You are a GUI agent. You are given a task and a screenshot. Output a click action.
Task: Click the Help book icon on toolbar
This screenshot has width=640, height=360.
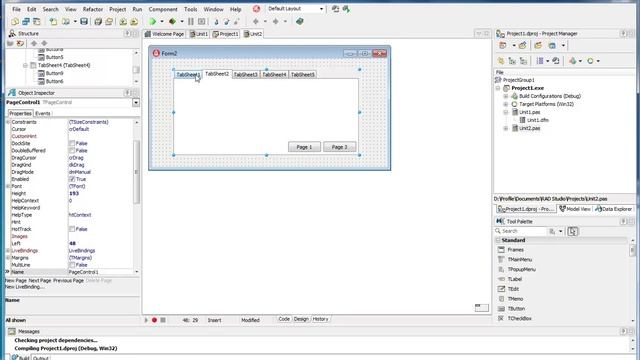300,22
